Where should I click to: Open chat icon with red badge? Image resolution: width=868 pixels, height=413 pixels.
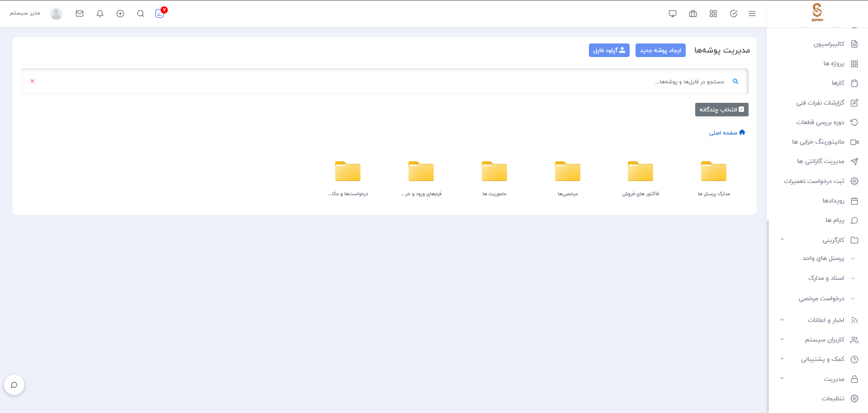pyautogui.click(x=160, y=13)
